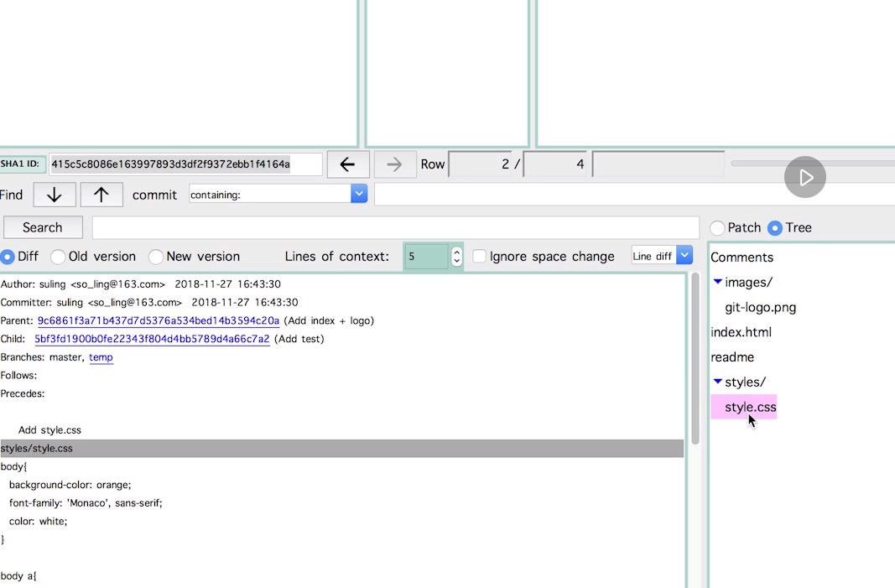Open the 'containing:' search type dropdown

click(x=358, y=194)
